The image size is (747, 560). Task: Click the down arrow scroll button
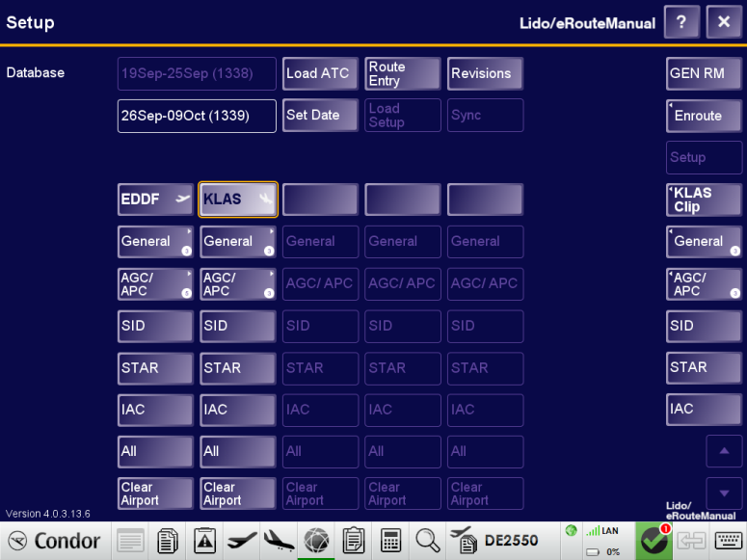point(724,493)
